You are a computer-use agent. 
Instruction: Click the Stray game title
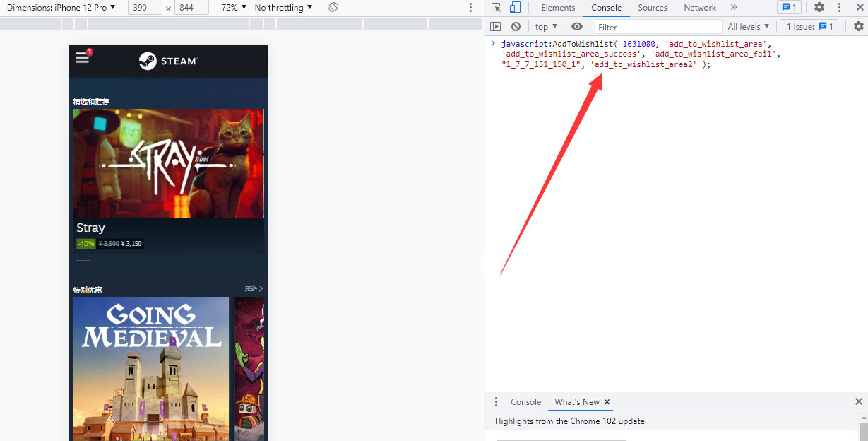click(90, 228)
